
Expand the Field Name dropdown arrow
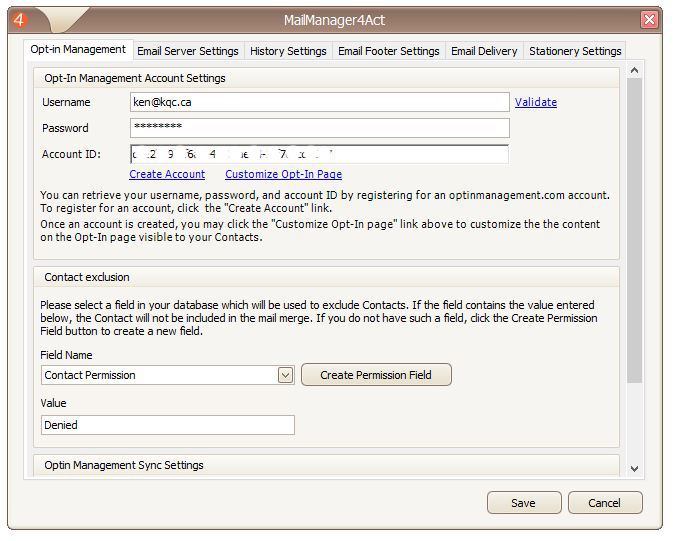(x=285, y=375)
